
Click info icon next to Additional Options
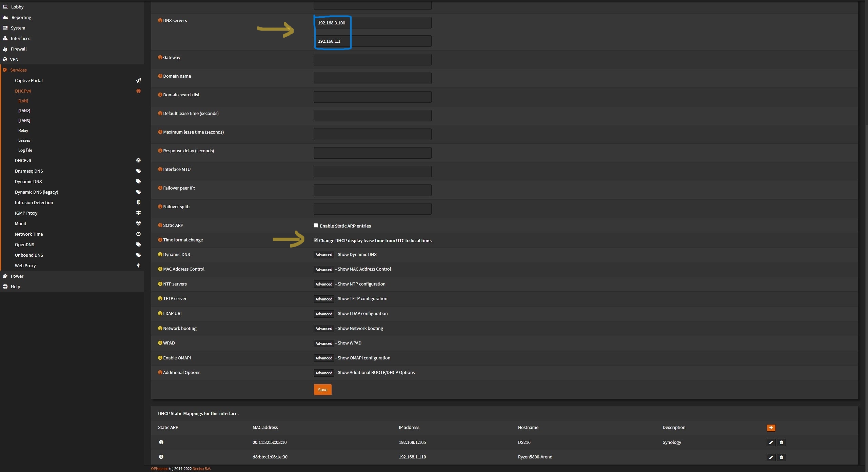160,372
